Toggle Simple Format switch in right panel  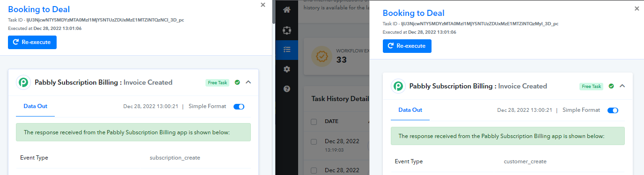[x=613, y=110]
